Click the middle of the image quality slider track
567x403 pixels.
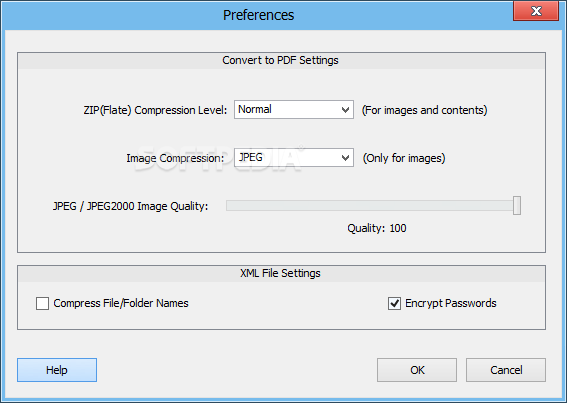click(x=372, y=205)
